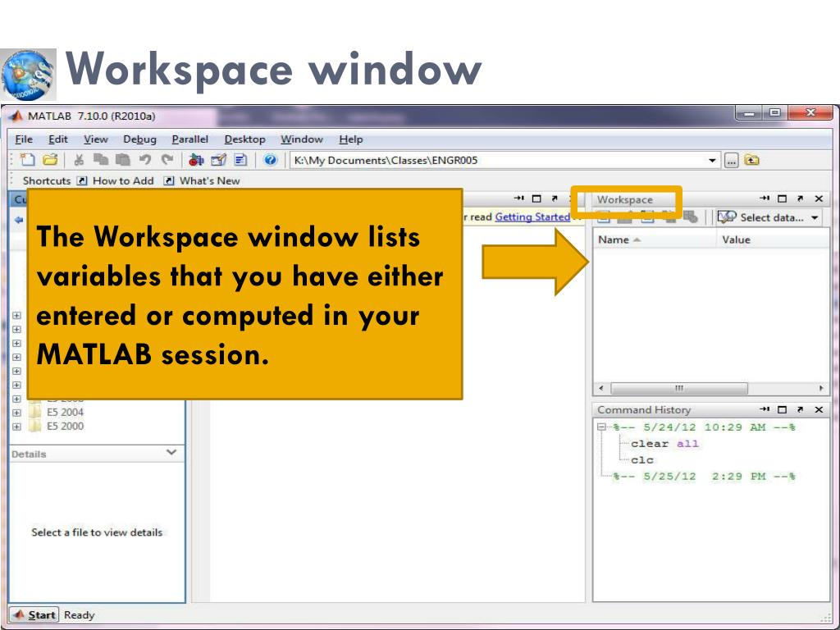
Task: Open the View menu
Action: coord(95,139)
